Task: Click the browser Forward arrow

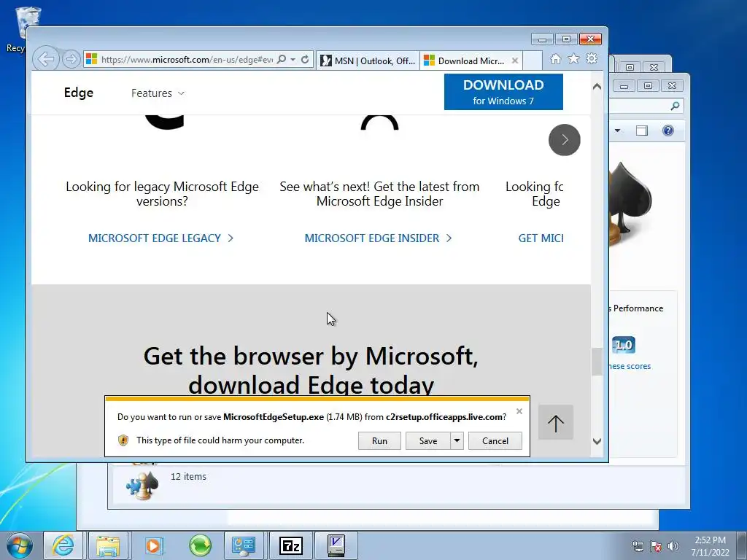Action: click(71, 60)
